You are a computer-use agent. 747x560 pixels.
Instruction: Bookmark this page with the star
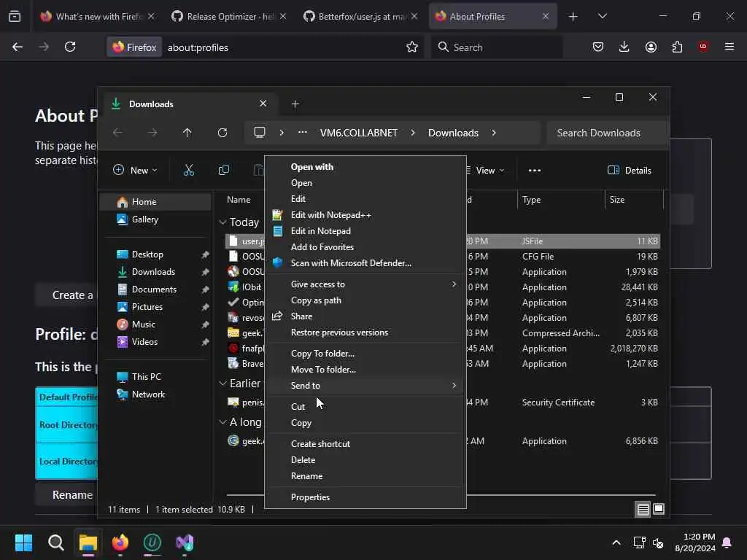(x=412, y=47)
